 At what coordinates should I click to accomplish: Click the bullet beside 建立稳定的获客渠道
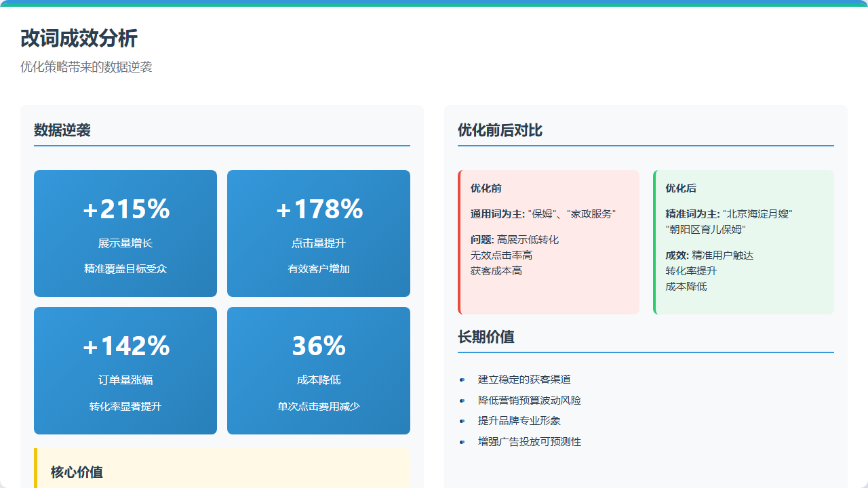pyautogui.click(x=462, y=380)
